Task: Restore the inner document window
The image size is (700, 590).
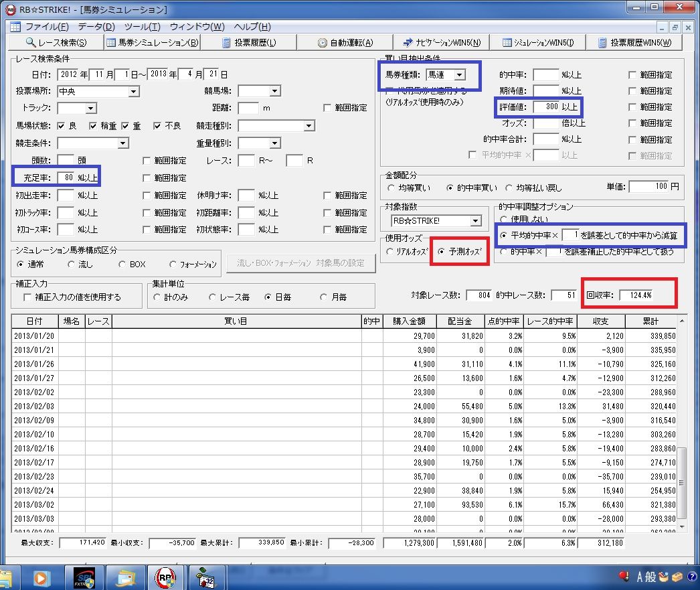Action: pos(675,27)
